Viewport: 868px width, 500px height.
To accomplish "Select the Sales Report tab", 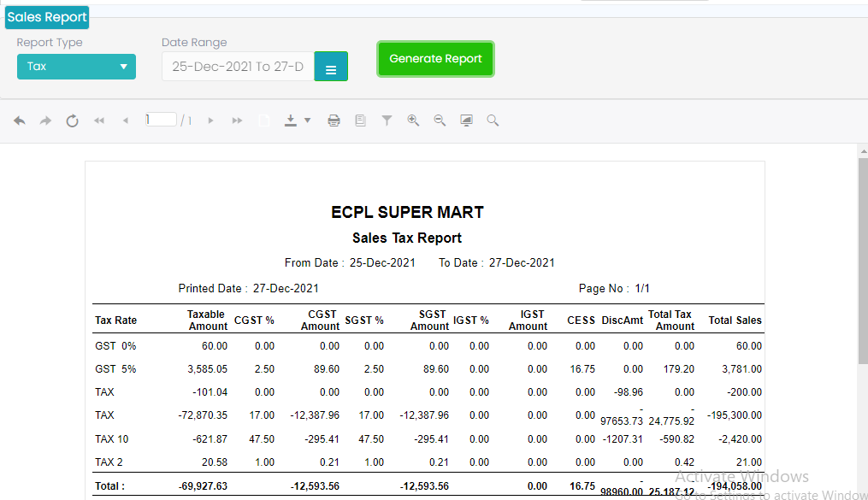I will pos(47,17).
